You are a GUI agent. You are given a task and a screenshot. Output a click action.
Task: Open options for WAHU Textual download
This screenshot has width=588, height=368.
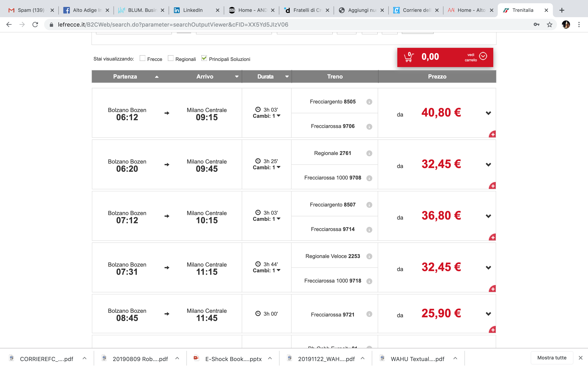tap(455, 358)
